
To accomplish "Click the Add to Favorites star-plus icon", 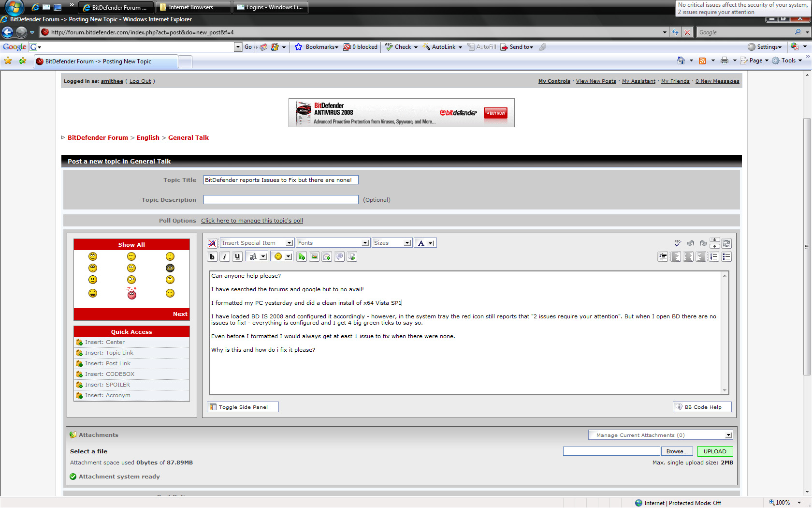I will pyautogui.click(x=22, y=61).
